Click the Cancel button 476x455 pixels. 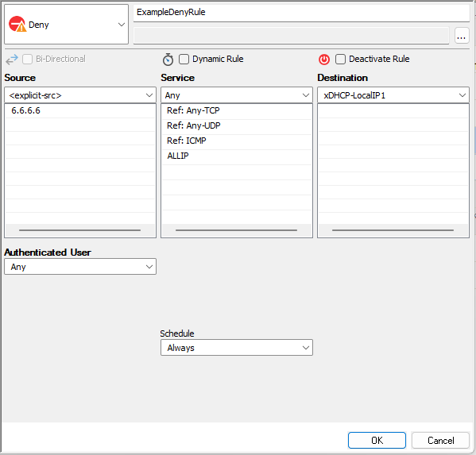click(x=440, y=440)
